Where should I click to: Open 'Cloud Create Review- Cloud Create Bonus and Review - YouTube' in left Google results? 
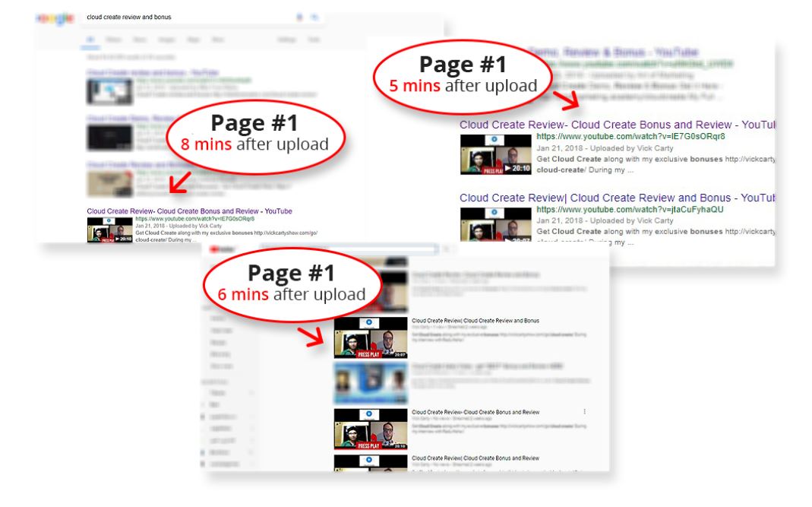coord(190,211)
